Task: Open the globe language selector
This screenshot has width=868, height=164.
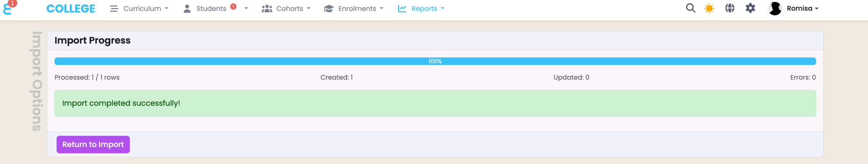Action: (x=730, y=8)
